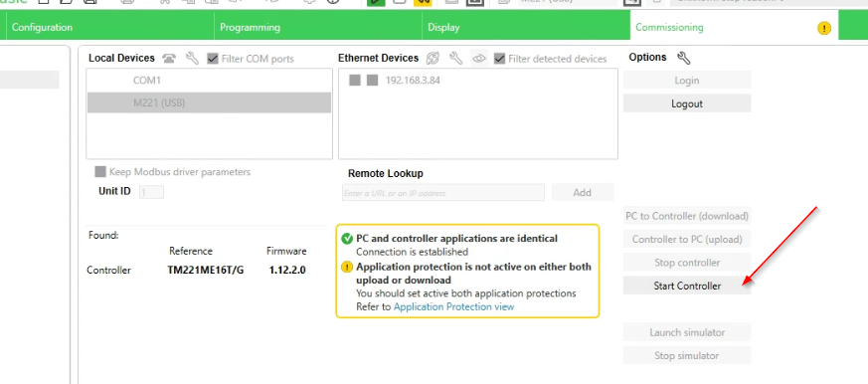Open the Application Protection view link
The width and height of the screenshot is (868, 384).
click(x=454, y=306)
